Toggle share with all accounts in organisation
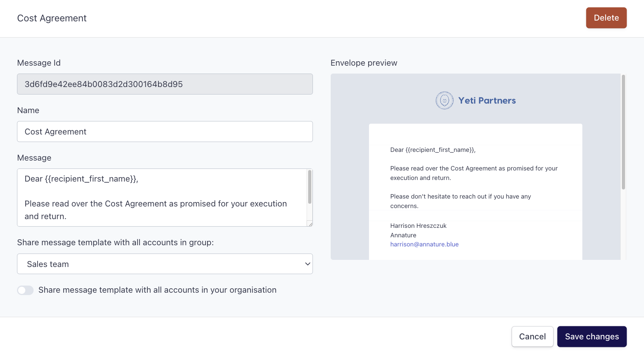644x354 pixels. 25,290
